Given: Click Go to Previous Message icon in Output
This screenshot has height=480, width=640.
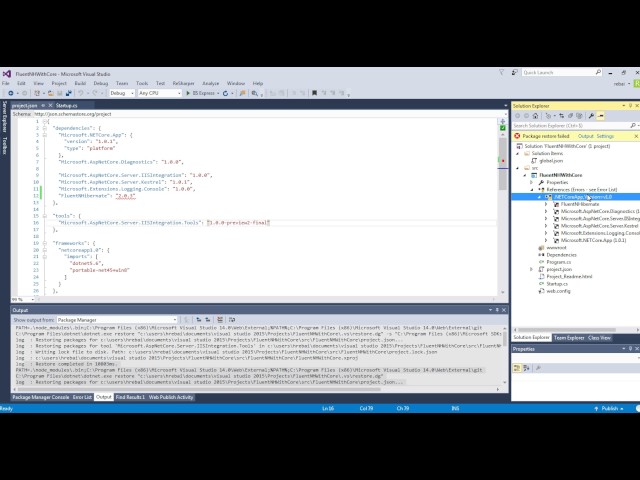Looking at the screenshot, I should [x=199, y=320].
